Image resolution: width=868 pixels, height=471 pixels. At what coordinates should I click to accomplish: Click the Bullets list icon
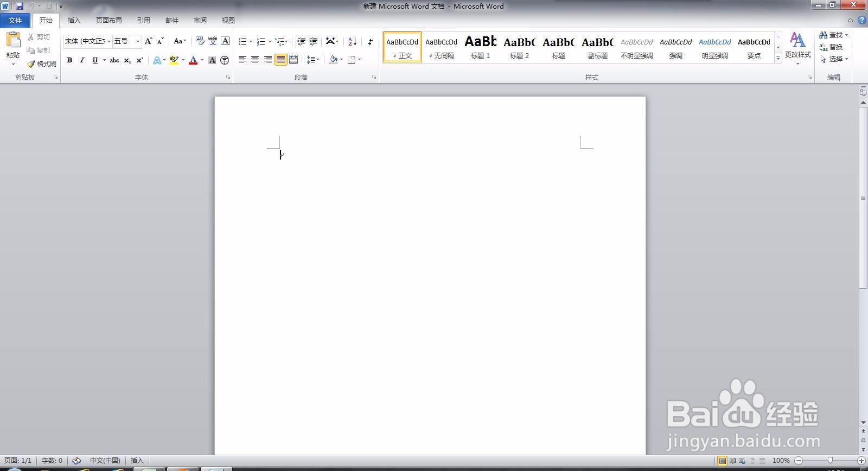(x=242, y=41)
